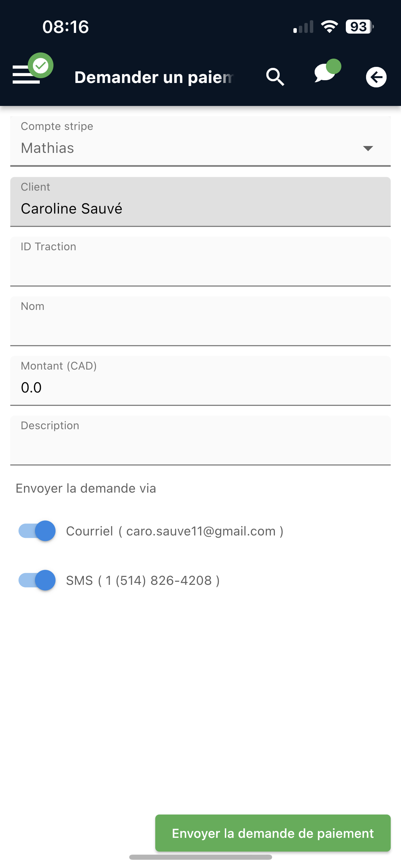401x868 pixels.
Task: Tap the cellular signal bars icon
Action: pyautogui.click(x=303, y=27)
